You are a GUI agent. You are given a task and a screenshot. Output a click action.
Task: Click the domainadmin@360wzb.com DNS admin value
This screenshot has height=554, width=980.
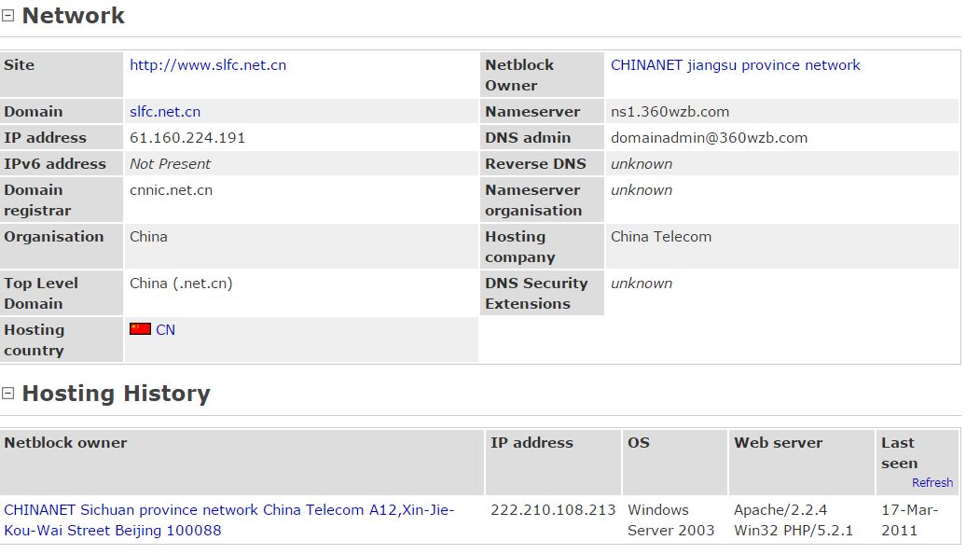[x=709, y=137]
